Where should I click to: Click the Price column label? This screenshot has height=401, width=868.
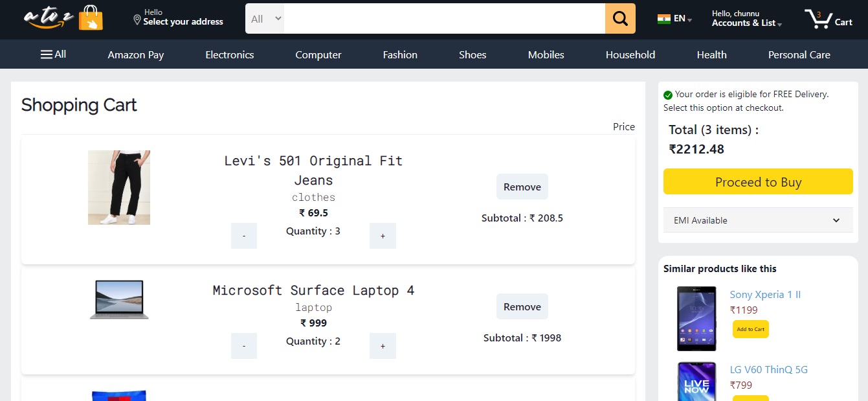coord(624,127)
